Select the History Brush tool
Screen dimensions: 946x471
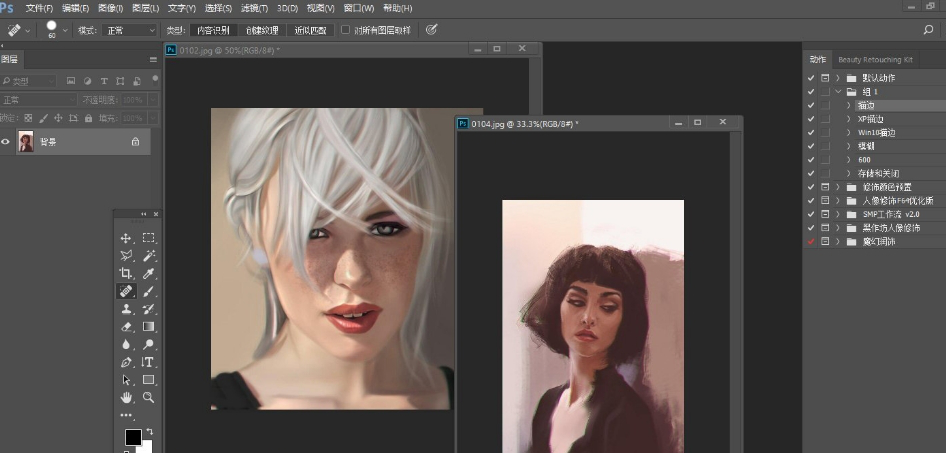[x=148, y=309]
